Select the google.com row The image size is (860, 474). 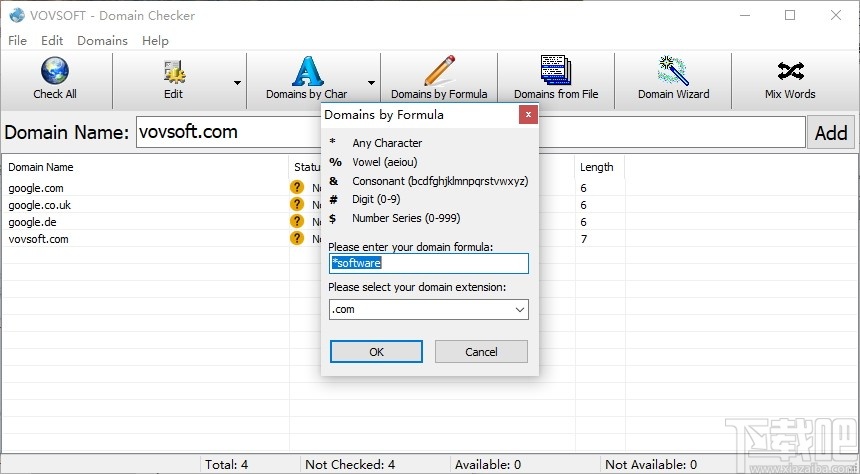coord(429,188)
